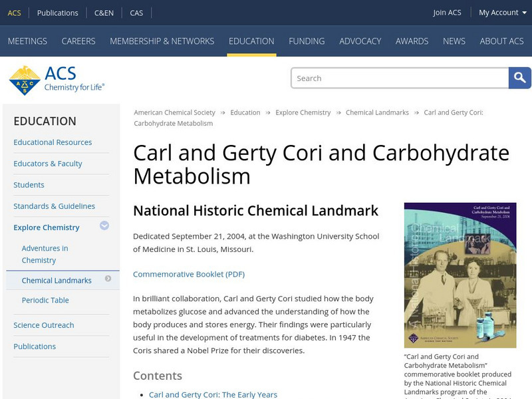Collapse the Explore Chemistry section chevron
The image size is (532, 399).
pyautogui.click(x=104, y=227)
